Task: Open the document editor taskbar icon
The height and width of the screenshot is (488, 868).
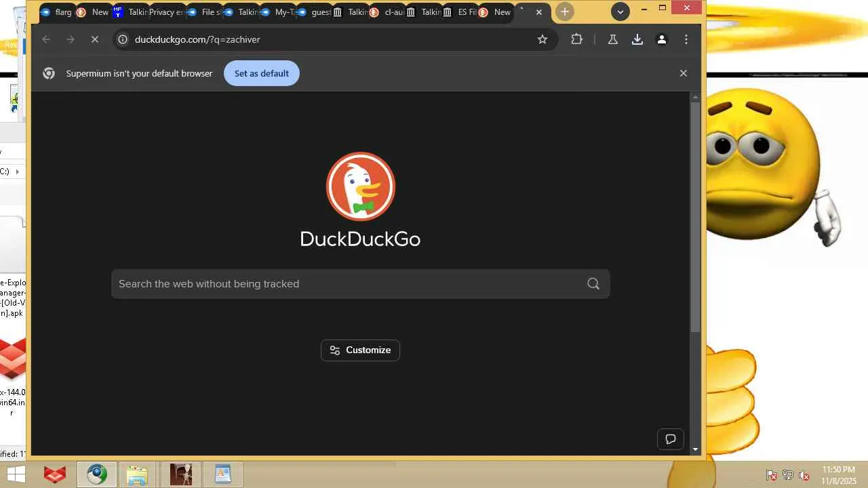Action: [x=222, y=474]
